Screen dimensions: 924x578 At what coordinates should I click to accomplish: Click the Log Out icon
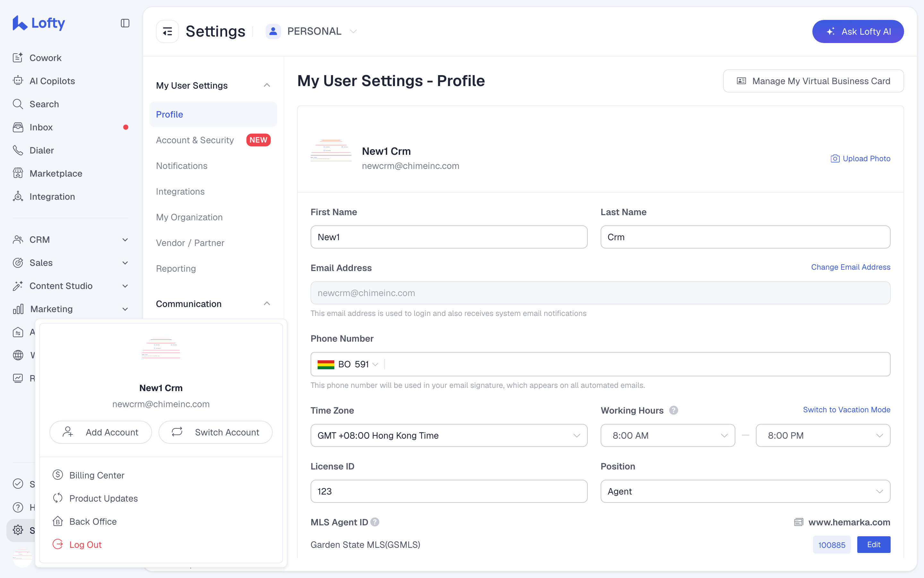(x=58, y=544)
